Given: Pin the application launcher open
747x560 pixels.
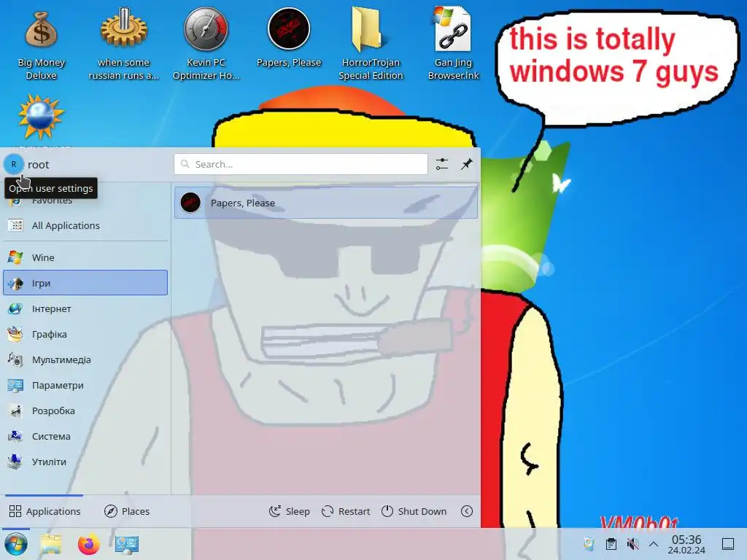Looking at the screenshot, I should (x=466, y=164).
